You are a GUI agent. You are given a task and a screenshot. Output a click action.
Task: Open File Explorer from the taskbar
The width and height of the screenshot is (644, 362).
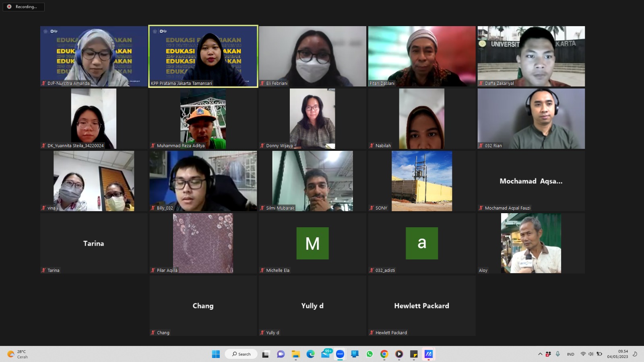[x=296, y=354]
